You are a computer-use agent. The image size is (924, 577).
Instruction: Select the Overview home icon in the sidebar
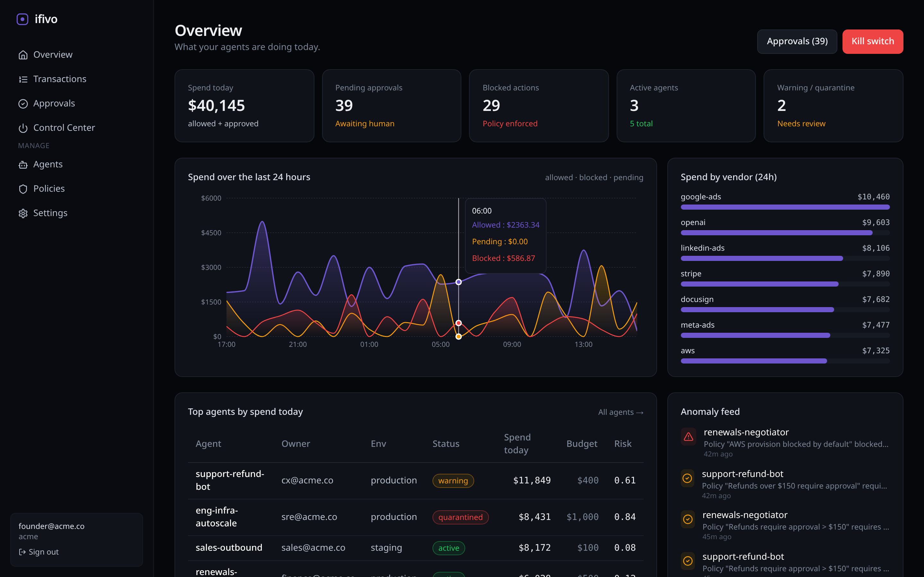click(x=23, y=54)
